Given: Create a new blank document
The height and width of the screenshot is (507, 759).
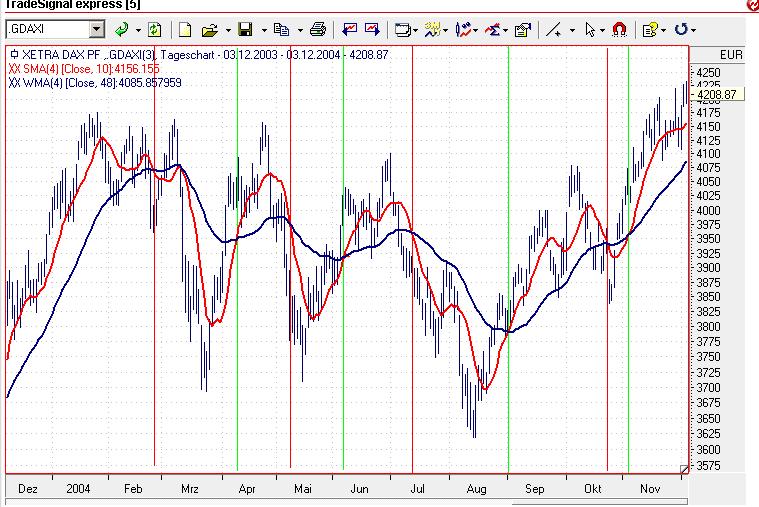Looking at the screenshot, I should point(184,30).
